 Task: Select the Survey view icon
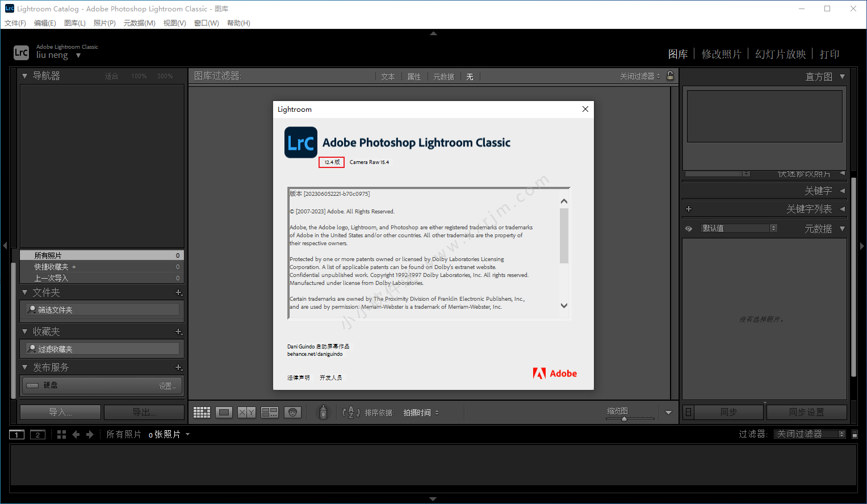pos(269,412)
